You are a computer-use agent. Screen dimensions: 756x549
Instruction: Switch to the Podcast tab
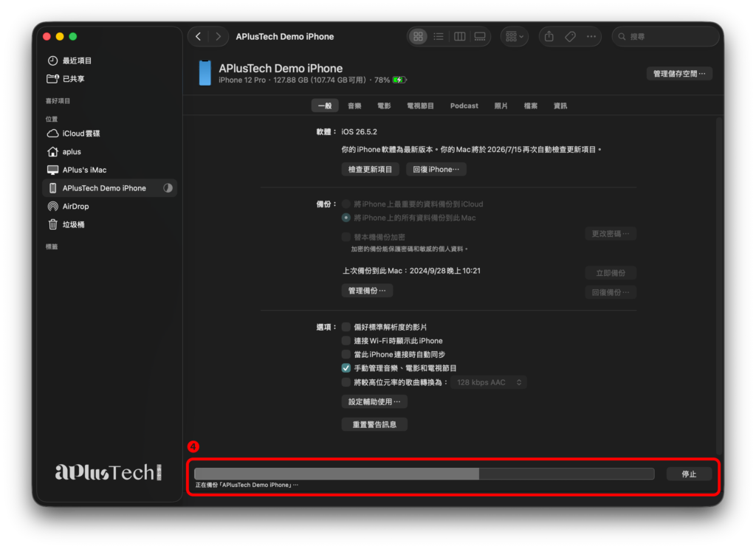tap(464, 106)
